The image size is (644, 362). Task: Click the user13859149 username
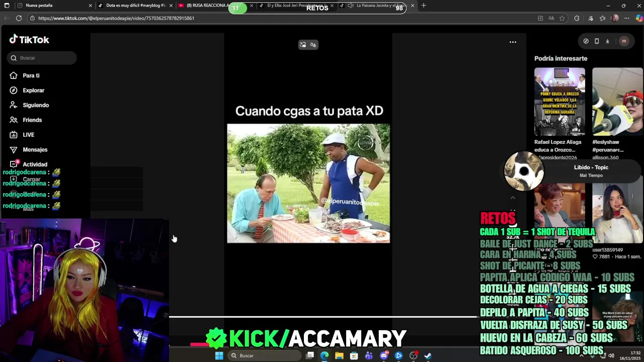(607, 250)
